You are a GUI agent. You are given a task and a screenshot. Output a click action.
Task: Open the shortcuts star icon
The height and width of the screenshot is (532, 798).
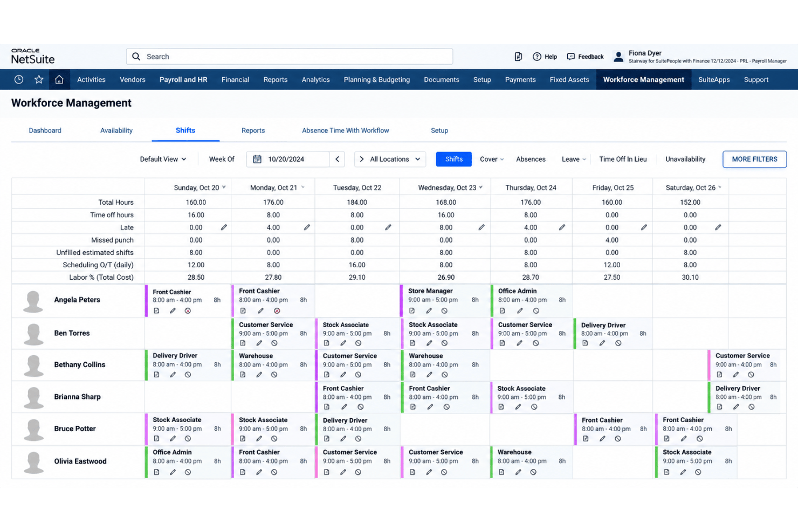[39, 80]
